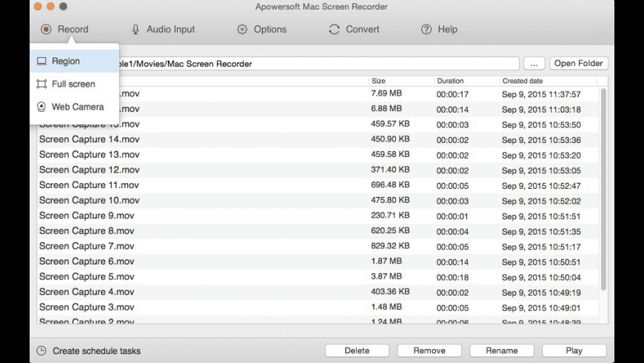644x363 pixels.
Task: Open the Record menu
Action: pyautogui.click(x=65, y=29)
